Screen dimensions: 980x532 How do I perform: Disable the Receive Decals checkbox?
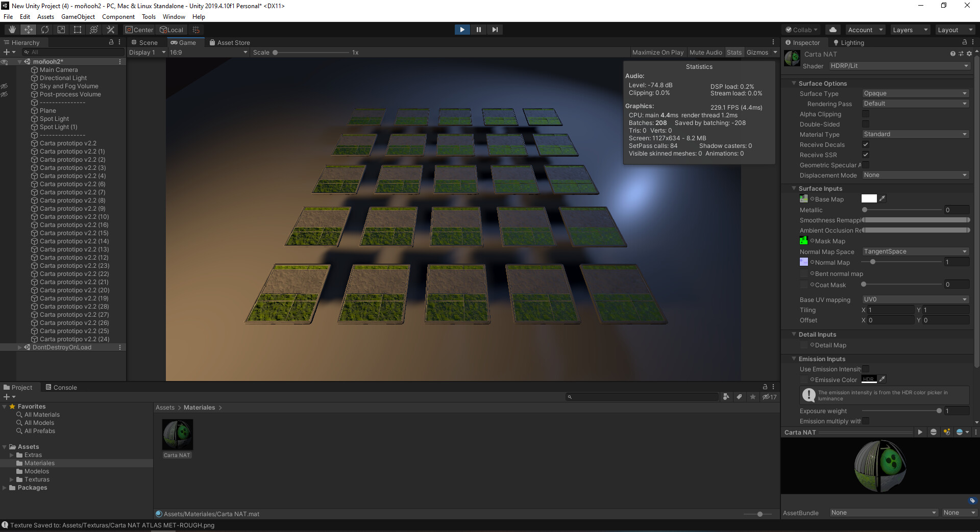pos(866,144)
